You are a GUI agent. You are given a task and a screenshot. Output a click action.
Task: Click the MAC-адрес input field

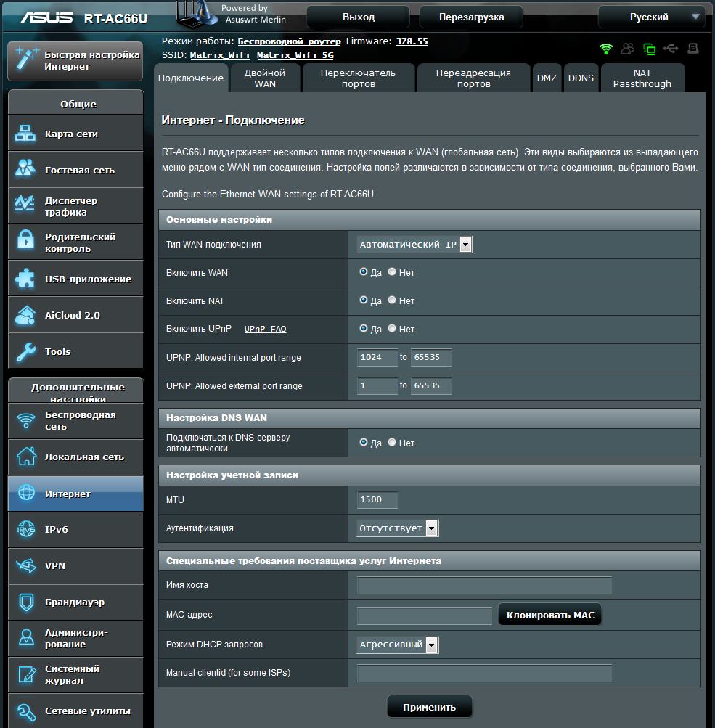[x=425, y=615]
